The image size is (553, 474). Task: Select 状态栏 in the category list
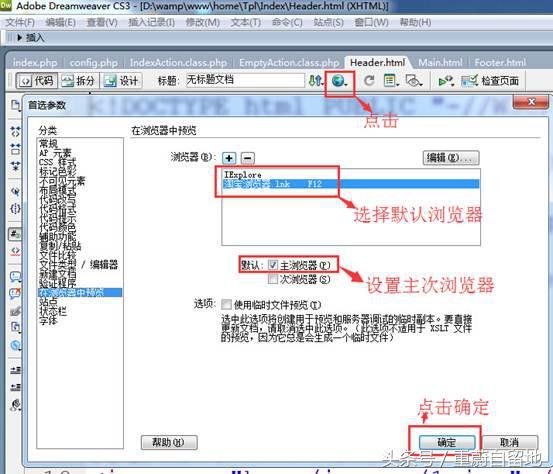point(52,311)
